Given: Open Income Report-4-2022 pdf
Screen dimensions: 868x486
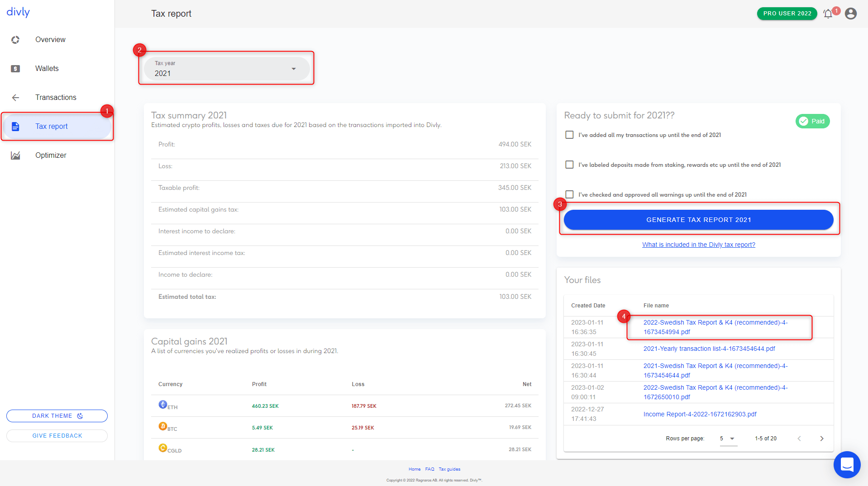Looking at the screenshot, I should click(700, 414).
